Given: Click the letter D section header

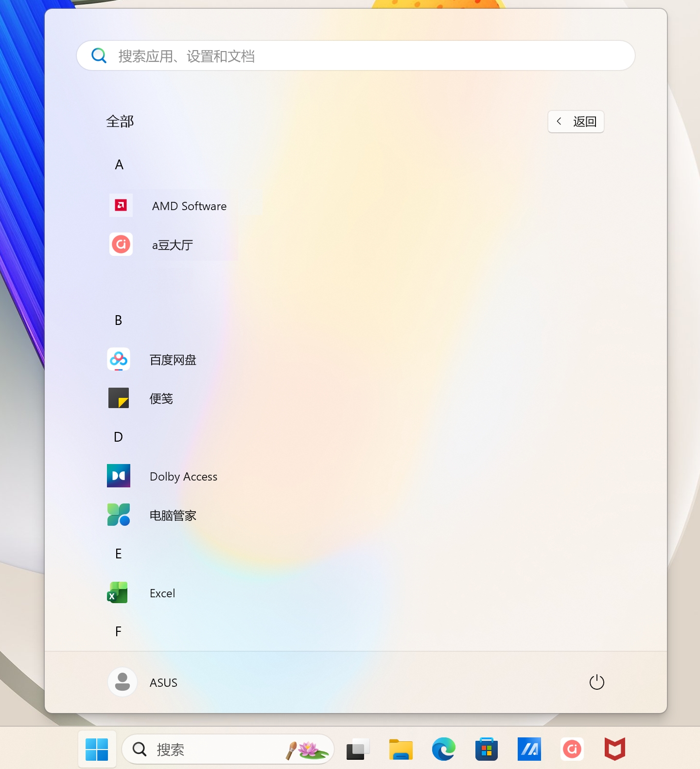Looking at the screenshot, I should (x=119, y=437).
